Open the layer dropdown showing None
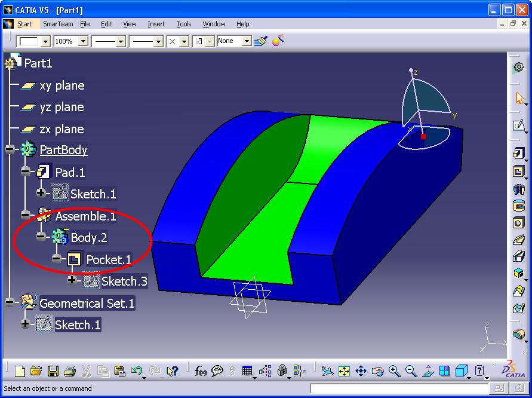The width and height of the screenshot is (532, 398). coord(247,41)
